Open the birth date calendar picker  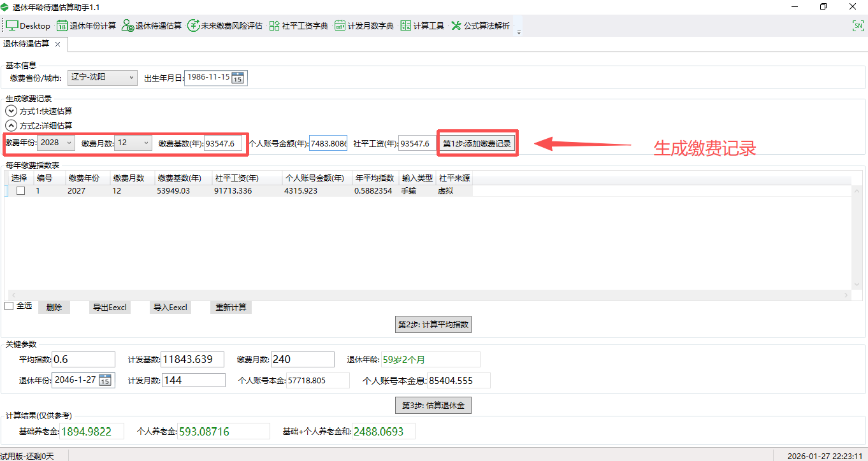[238, 78]
